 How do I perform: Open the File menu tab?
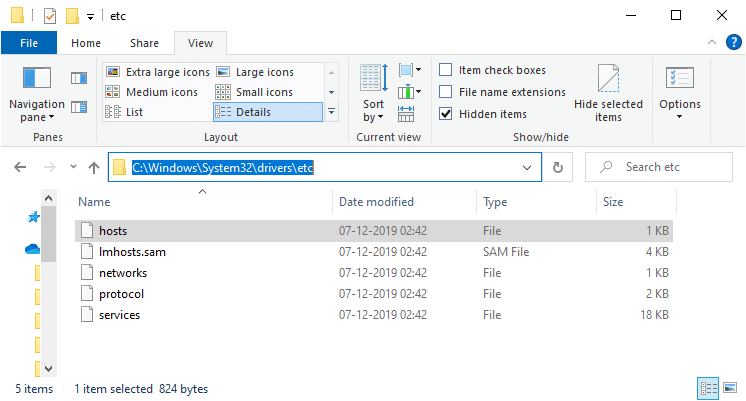pyautogui.click(x=29, y=43)
